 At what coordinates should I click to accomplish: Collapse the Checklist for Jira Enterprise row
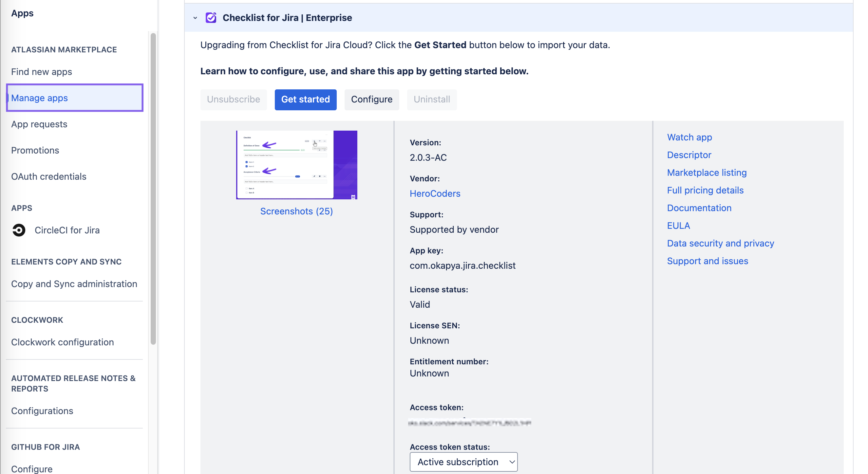(x=195, y=18)
